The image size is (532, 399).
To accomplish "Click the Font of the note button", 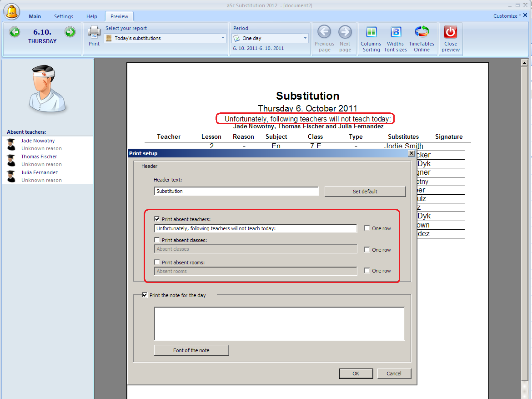I will point(191,350).
